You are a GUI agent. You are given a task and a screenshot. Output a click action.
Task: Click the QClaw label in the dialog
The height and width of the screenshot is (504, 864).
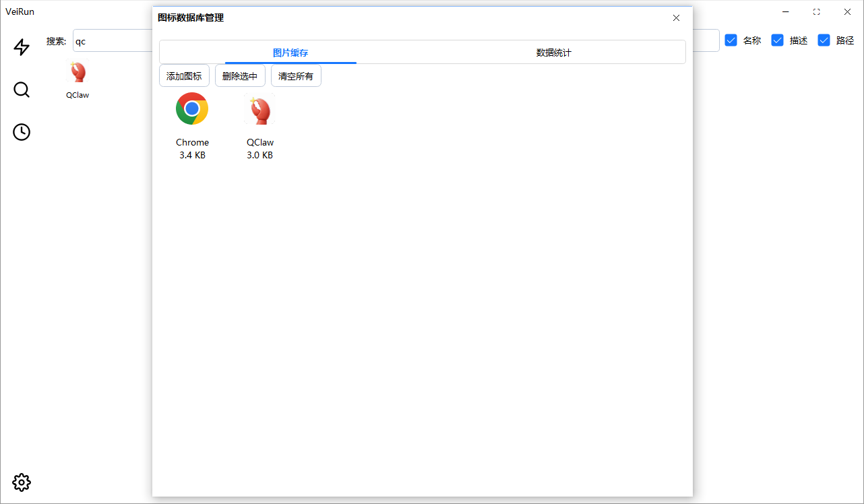pyautogui.click(x=260, y=142)
